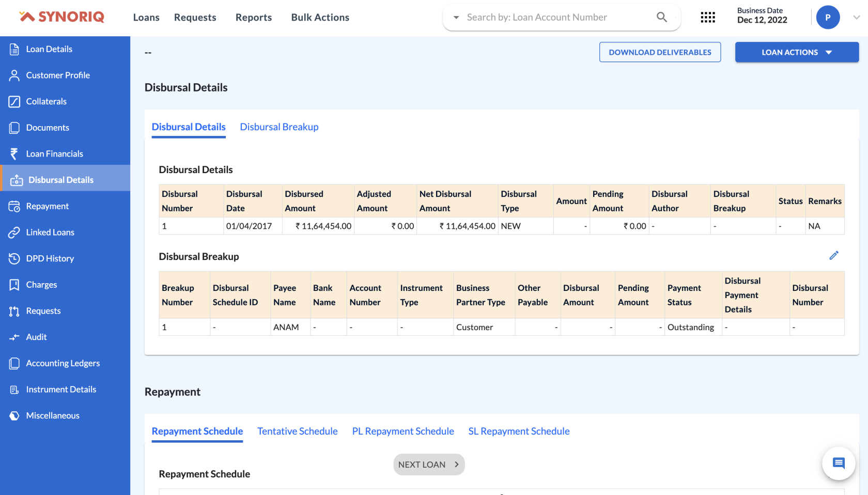The width and height of the screenshot is (868, 495).
Task: Click the Outstanding payment status cell
Action: pos(693,328)
